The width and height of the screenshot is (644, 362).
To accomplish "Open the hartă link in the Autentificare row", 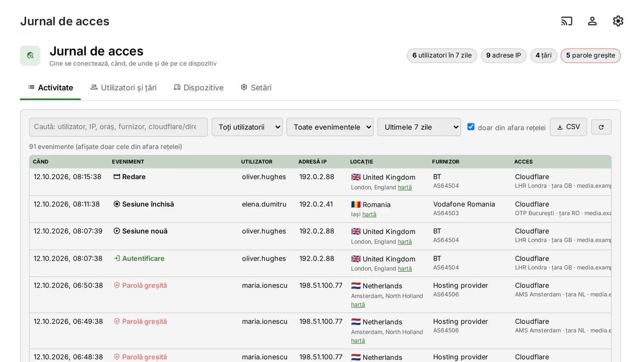I will pos(405,269).
